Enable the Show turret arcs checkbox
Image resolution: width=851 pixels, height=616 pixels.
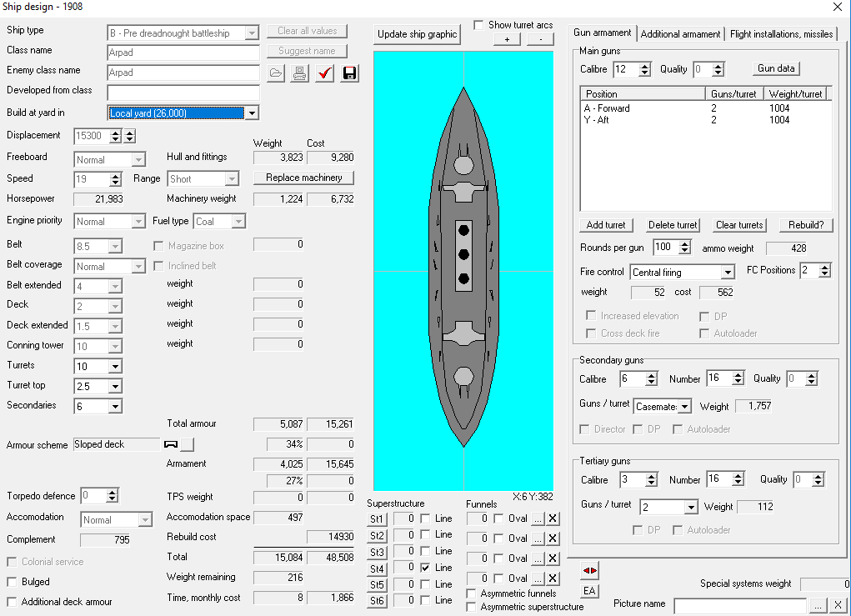click(x=478, y=26)
